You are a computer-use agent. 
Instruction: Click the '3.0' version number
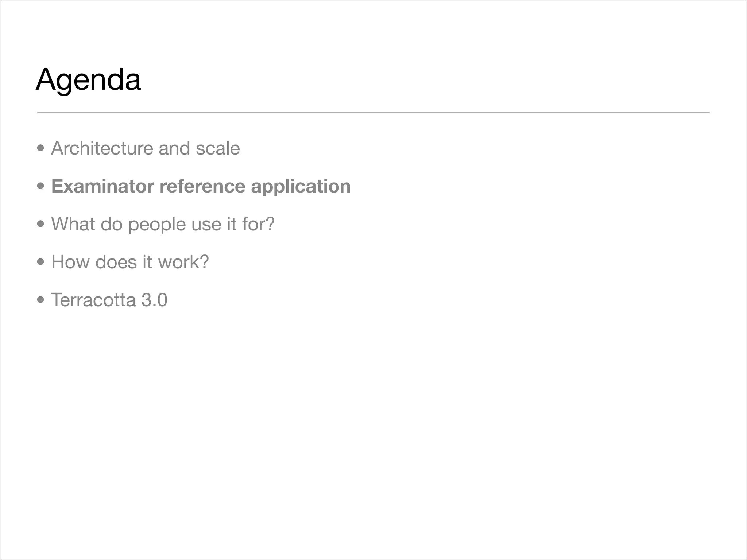154,300
